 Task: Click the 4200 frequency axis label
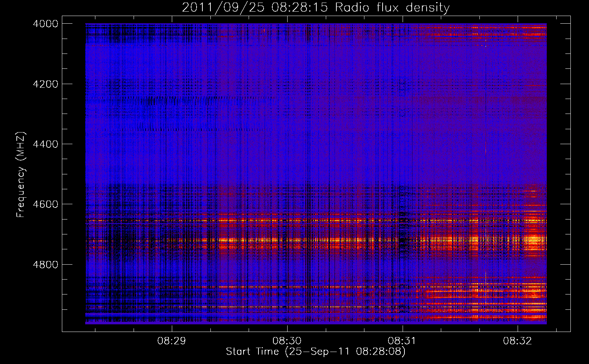(46, 84)
